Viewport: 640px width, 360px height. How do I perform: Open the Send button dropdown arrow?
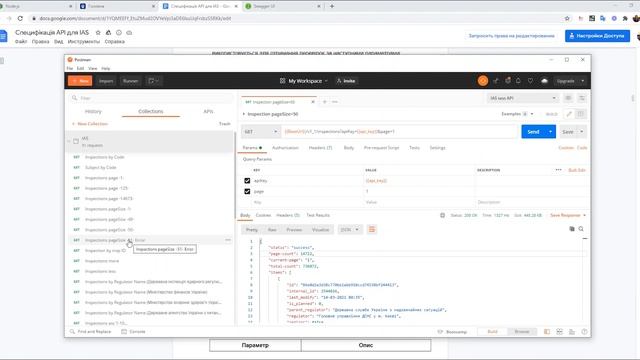coord(551,132)
